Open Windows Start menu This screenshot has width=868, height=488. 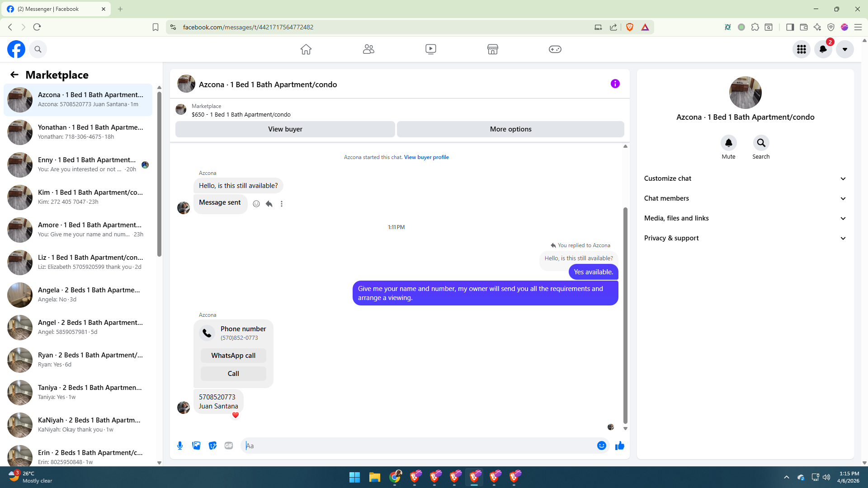[x=354, y=477]
